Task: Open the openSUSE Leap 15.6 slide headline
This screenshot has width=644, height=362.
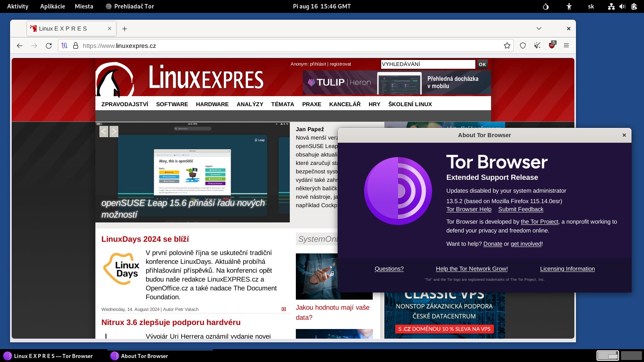Action: [183, 209]
